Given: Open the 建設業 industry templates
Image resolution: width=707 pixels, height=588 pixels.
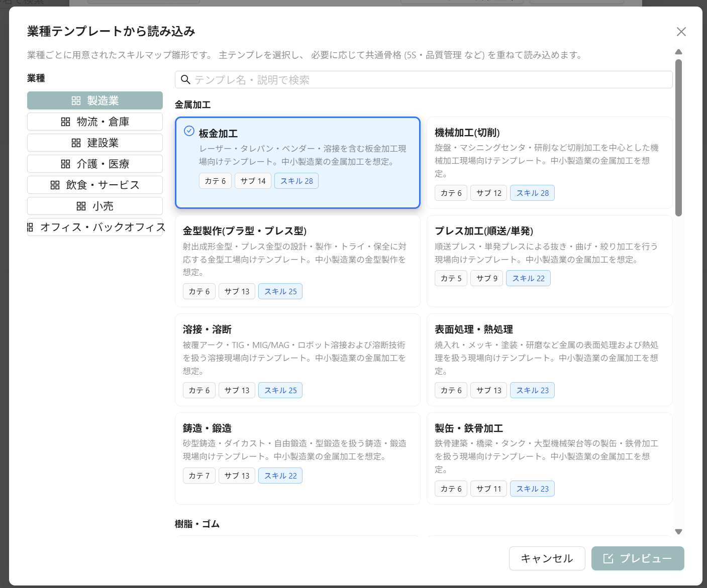Looking at the screenshot, I should (x=95, y=143).
